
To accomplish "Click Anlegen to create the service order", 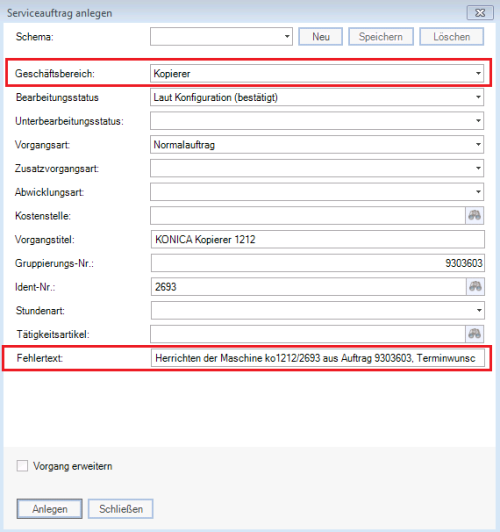I will click(x=50, y=509).
